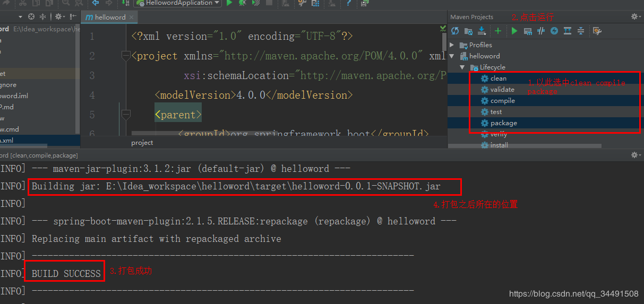Collapse all nodes in Maven Projects
Screen dimensions: 644x304
(581, 31)
